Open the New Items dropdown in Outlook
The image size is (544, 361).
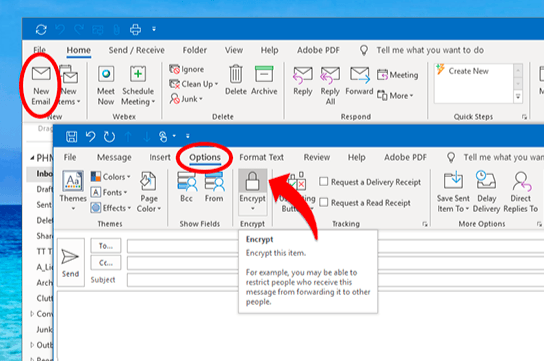point(69,85)
